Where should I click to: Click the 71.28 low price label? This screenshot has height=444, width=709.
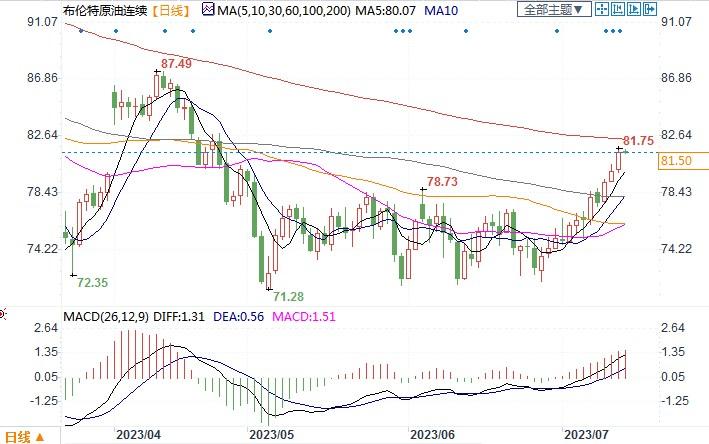tap(288, 297)
